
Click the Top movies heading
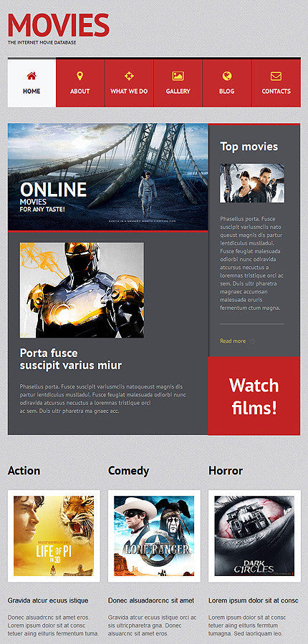249,147
